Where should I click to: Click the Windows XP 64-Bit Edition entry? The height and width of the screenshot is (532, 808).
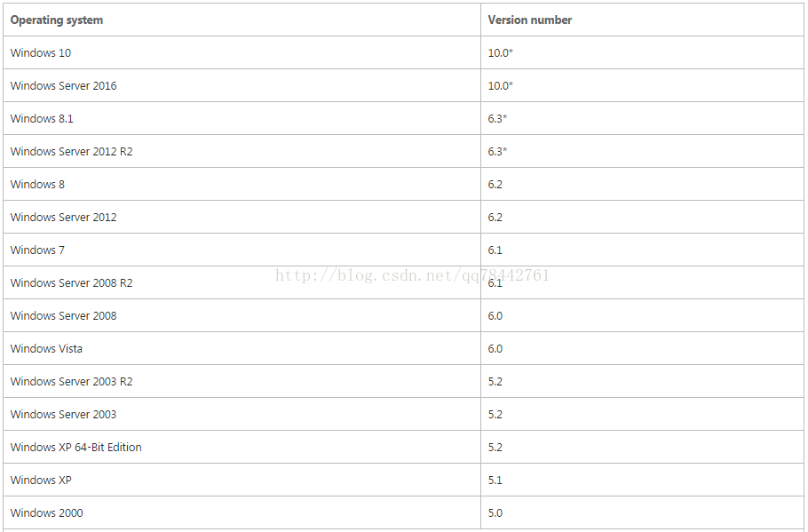tap(75, 447)
